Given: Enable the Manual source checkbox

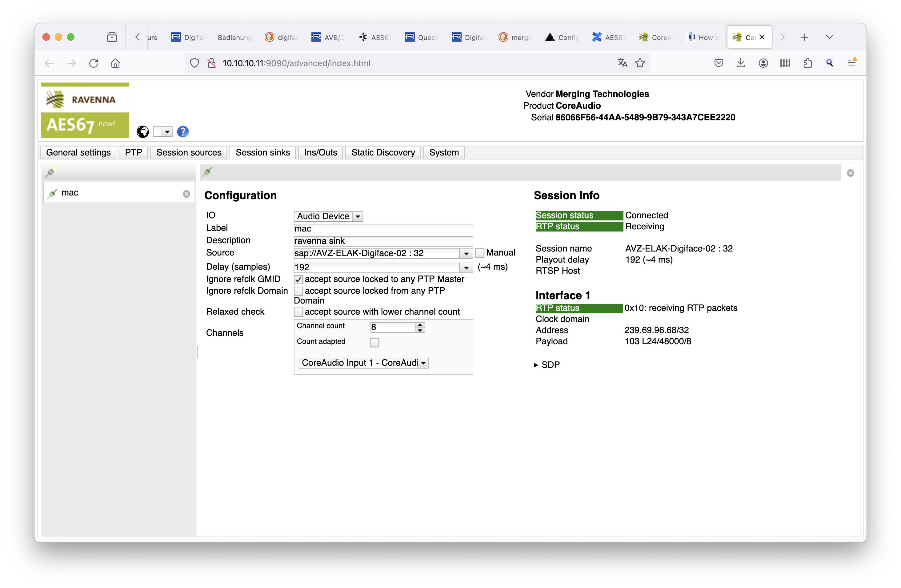Looking at the screenshot, I should click(x=480, y=253).
